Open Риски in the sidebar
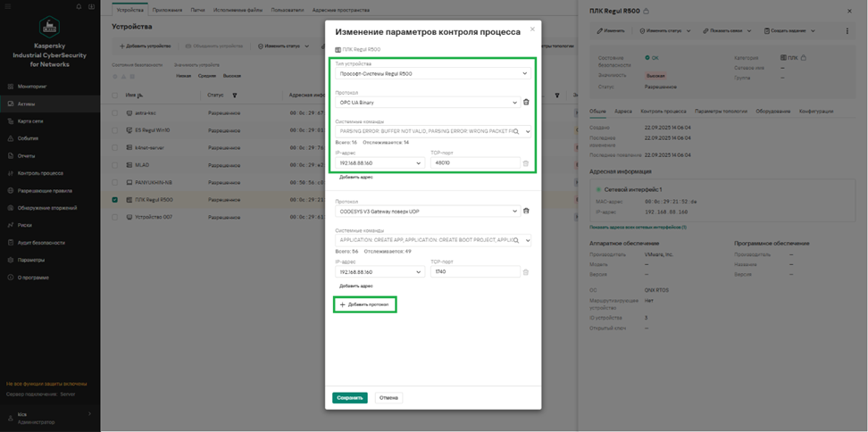The image size is (868, 432). [24, 225]
